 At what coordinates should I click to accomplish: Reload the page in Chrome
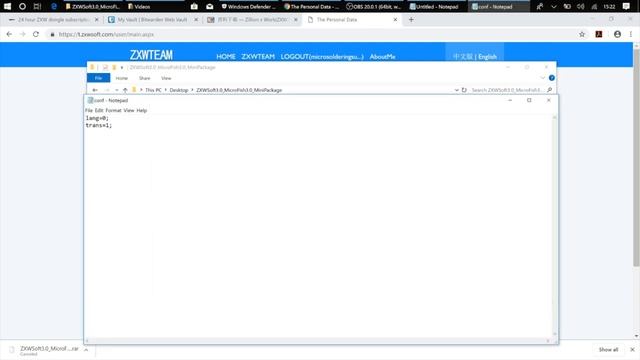pos(36,34)
